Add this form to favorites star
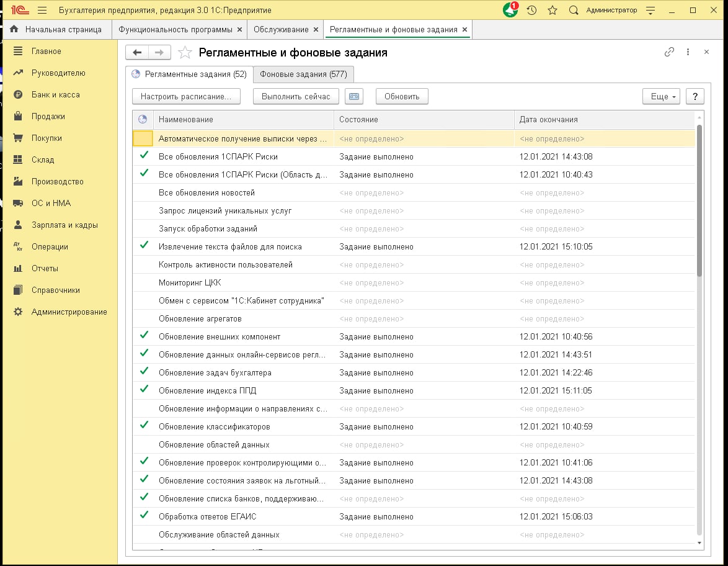This screenshot has width=728, height=566. (185, 53)
